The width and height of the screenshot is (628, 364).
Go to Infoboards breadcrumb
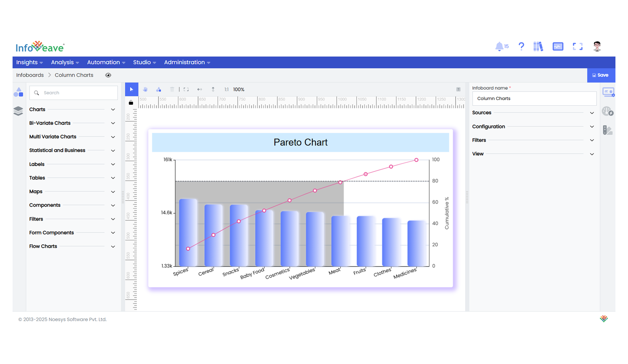(x=30, y=75)
